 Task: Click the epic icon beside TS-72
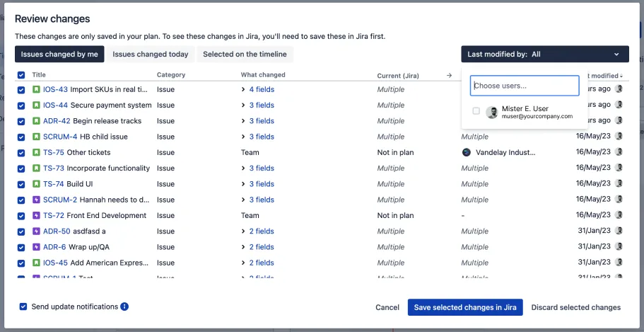coord(36,216)
